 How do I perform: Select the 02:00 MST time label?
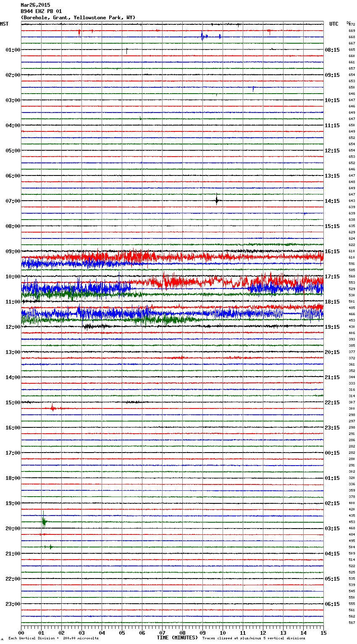pyautogui.click(x=13, y=75)
